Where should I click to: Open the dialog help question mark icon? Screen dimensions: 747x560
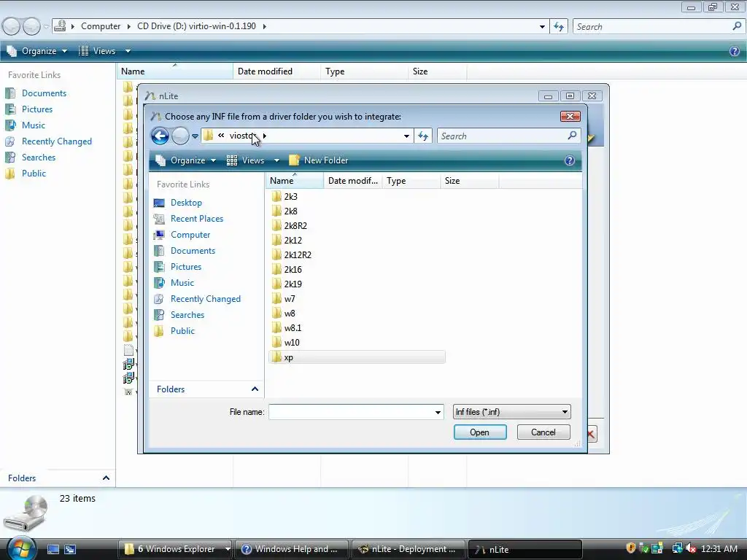point(569,160)
